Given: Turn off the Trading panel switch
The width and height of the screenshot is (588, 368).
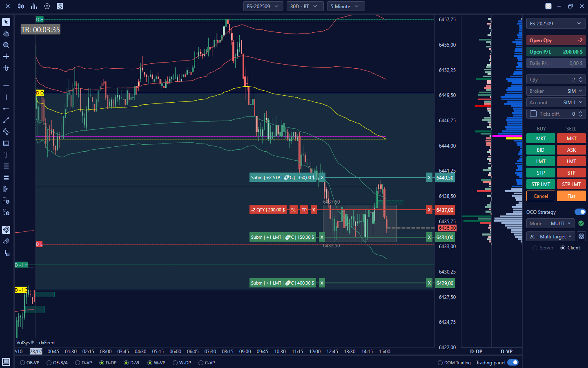Looking at the screenshot, I should click(512, 362).
